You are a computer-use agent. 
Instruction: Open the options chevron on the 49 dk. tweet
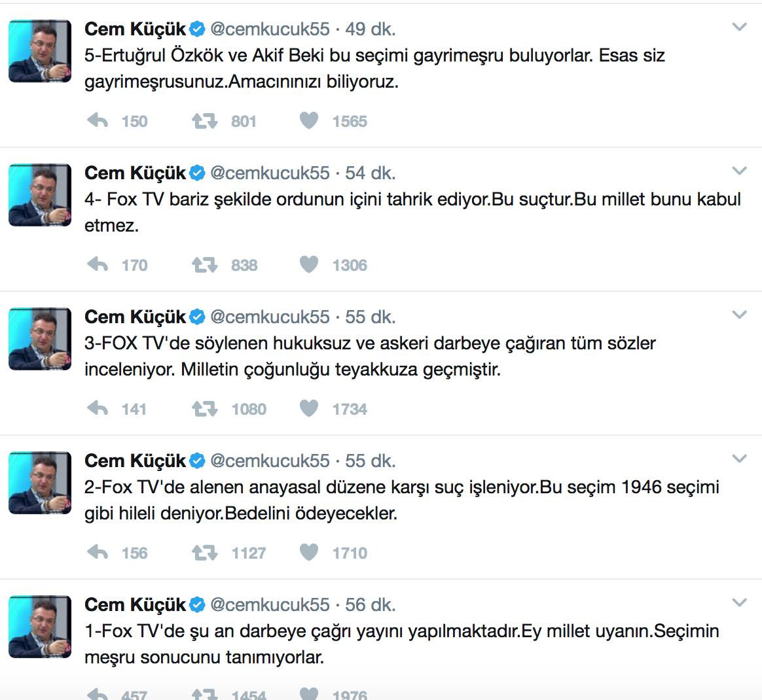(x=739, y=27)
